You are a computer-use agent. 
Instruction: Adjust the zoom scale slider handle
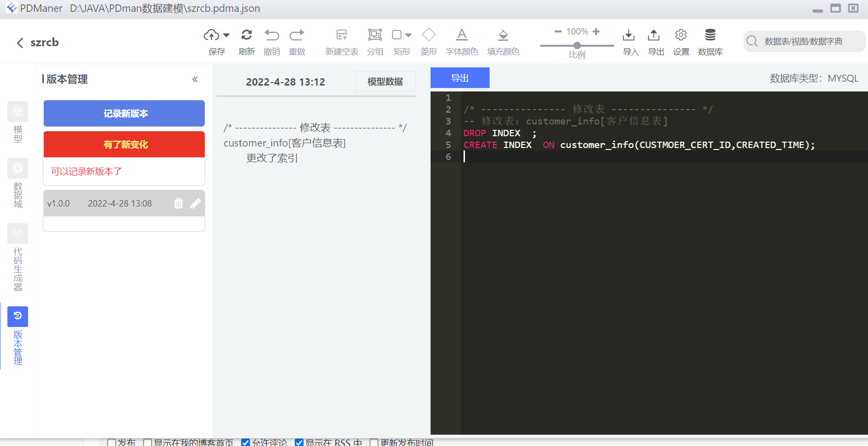[x=577, y=45]
